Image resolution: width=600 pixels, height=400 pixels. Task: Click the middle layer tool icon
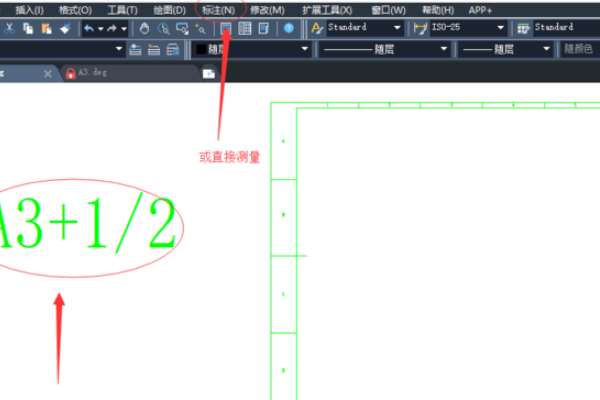(154, 49)
